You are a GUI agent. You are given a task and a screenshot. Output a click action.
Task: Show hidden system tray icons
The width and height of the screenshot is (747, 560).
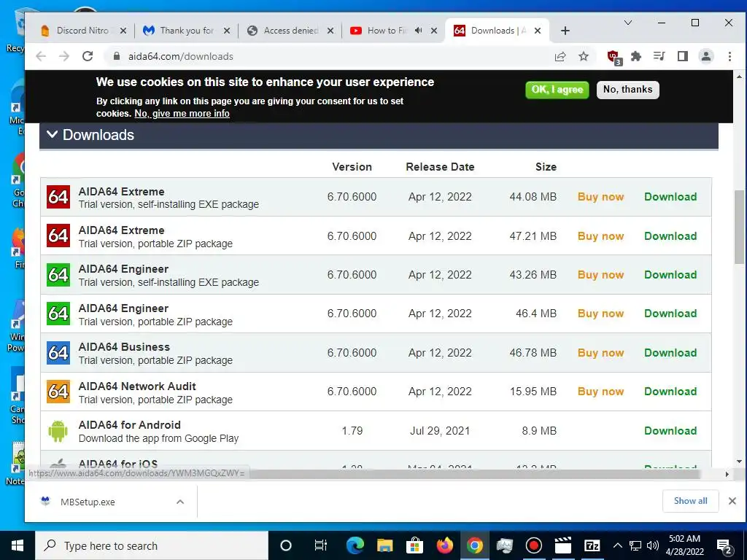coord(617,545)
